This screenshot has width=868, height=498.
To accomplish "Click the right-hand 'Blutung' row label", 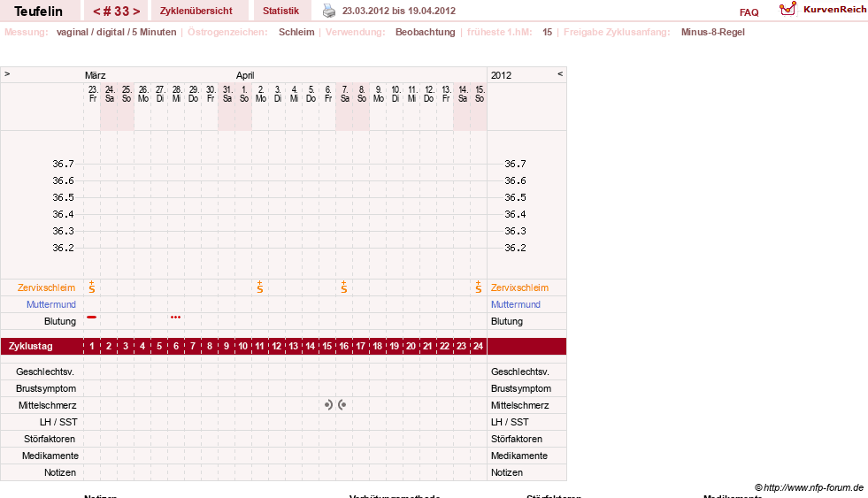I will click(506, 321).
